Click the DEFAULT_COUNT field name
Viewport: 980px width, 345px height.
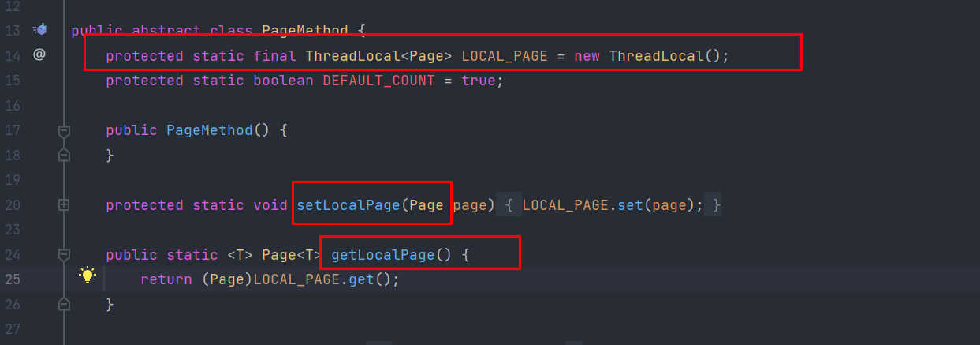coord(378,81)
